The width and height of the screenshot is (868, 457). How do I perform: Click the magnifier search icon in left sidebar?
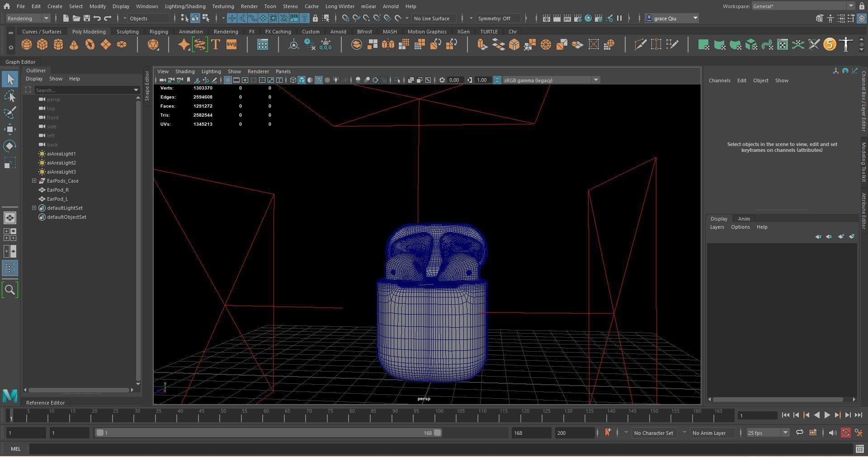10,290
